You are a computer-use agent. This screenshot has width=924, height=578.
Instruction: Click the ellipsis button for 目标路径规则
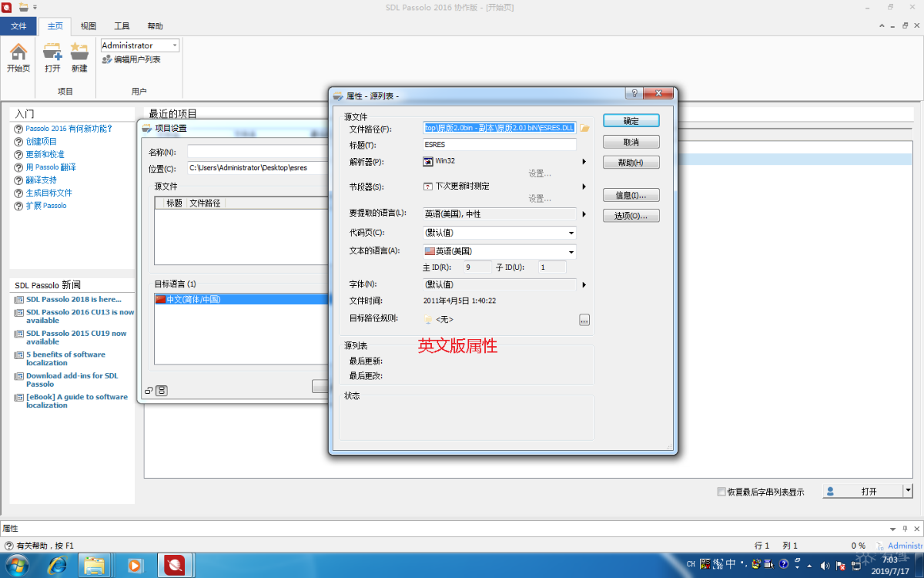pyautogui.click(x=584, y=320)
